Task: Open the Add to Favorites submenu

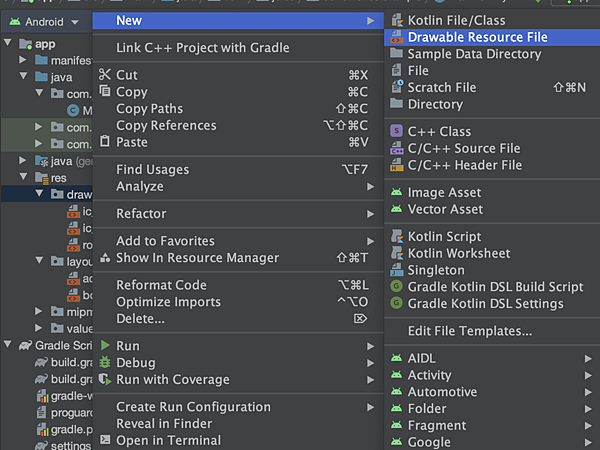Action: point(238,241)
